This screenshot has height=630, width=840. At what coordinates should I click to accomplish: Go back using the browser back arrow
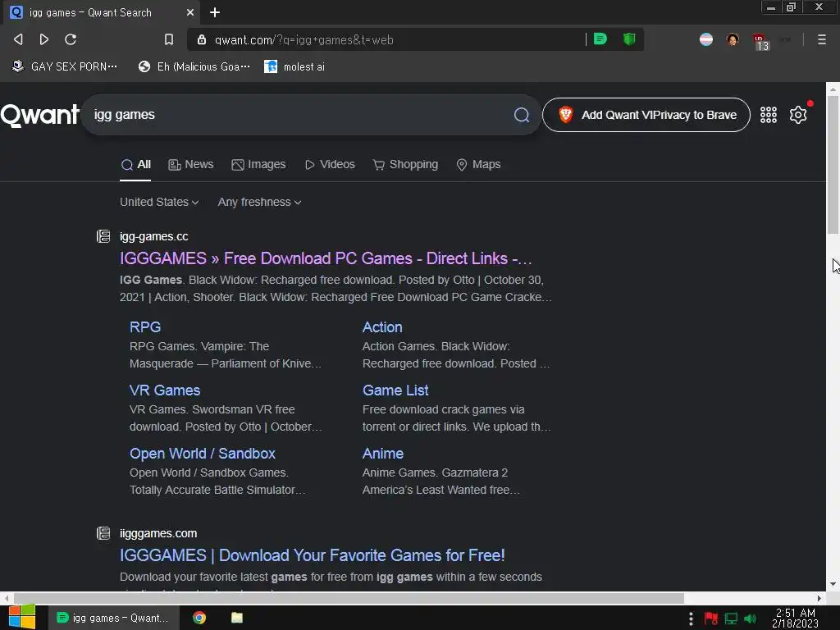click(18, 39)
